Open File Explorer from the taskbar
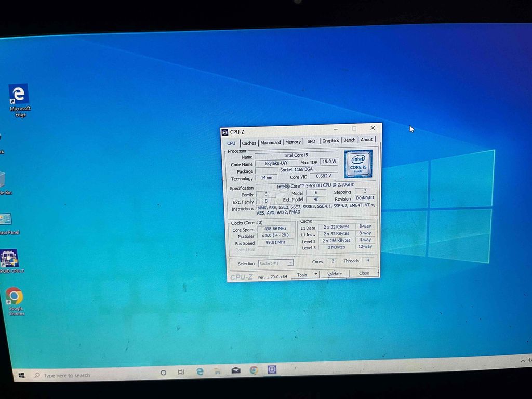The height and width of the screenshot is (399, 532). point(218,371)
